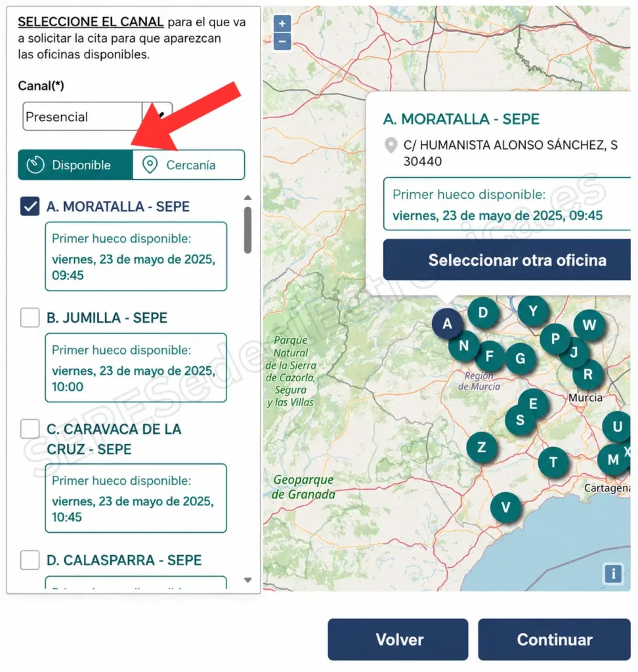Click the Geoparque de Granada map label
638x672 pixels.
(x=303, y=487)
